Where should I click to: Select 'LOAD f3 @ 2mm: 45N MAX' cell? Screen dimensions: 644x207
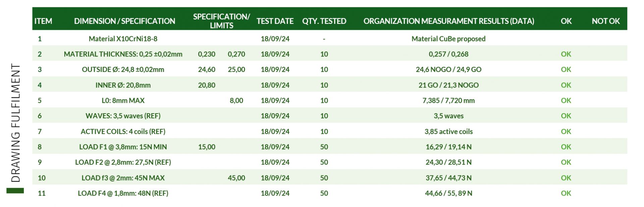click(123, 178)
